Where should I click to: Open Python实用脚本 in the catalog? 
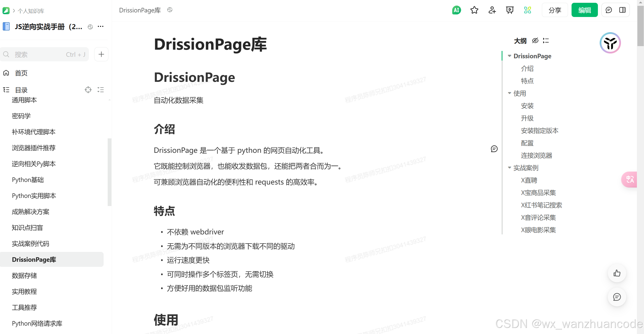pyautogui.click(x=34, y=196)
